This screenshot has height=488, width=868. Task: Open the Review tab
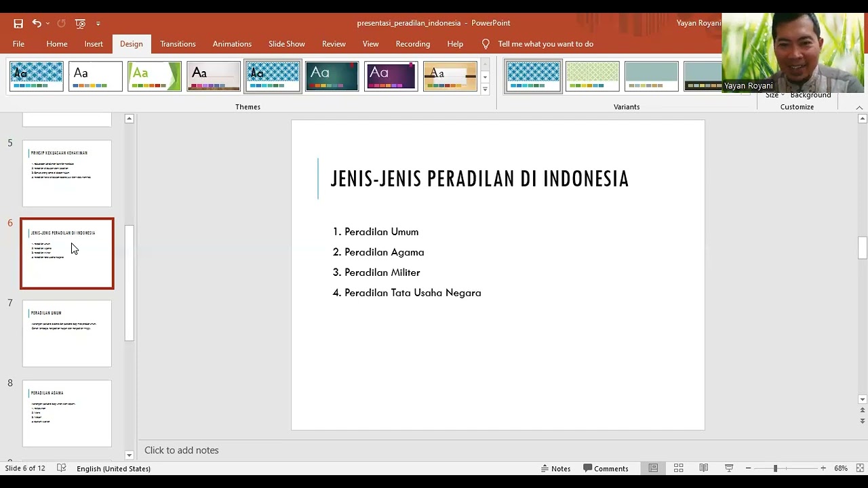[334, 44]
